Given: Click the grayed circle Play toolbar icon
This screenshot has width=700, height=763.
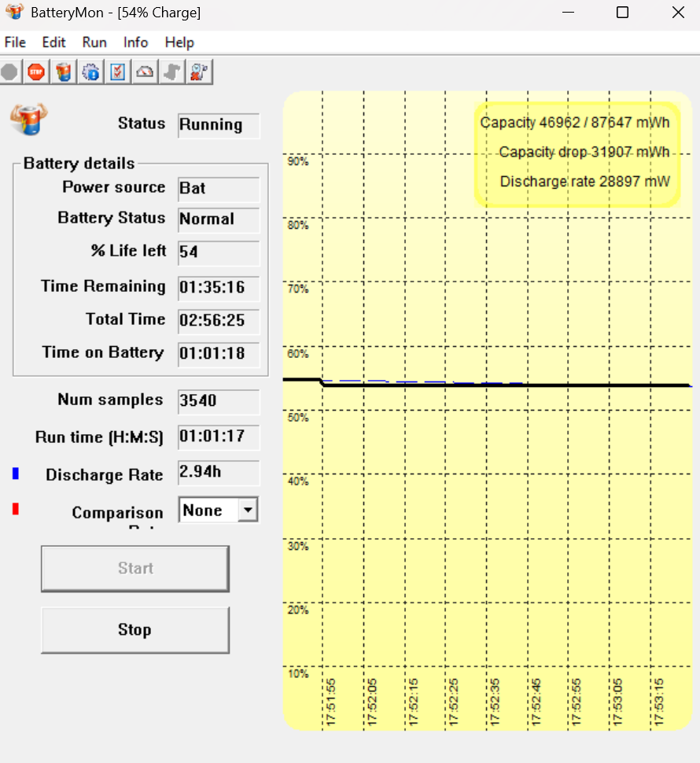Looking at the screenshot, I should click(x=9, y=72).
